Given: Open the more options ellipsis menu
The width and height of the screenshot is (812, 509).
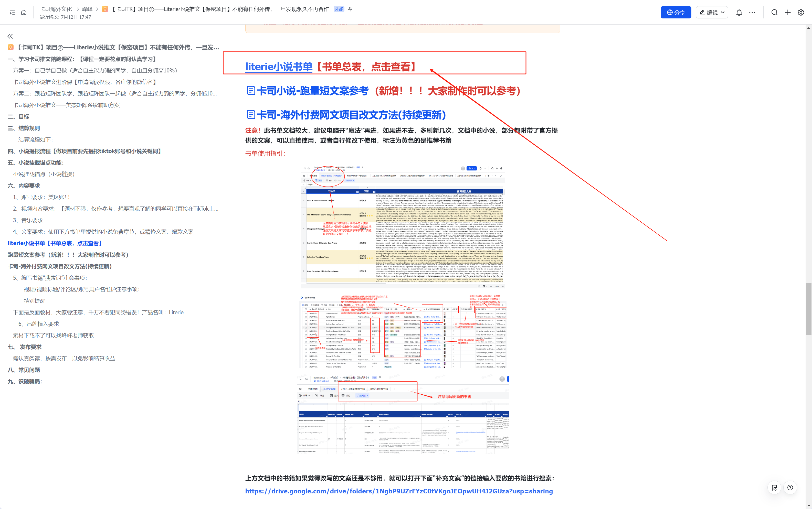Looking at the screenshot, I should pos(752,13).
